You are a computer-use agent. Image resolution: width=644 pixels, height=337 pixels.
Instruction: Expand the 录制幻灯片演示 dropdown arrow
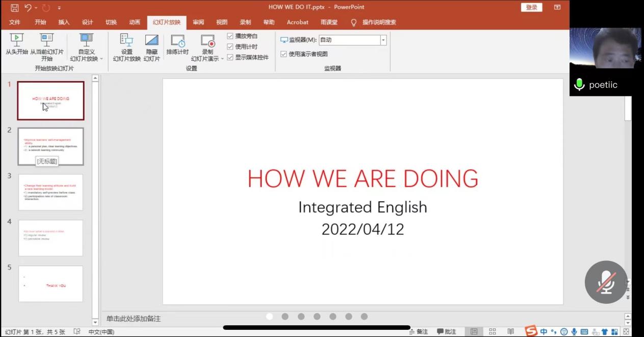[222, 59]
